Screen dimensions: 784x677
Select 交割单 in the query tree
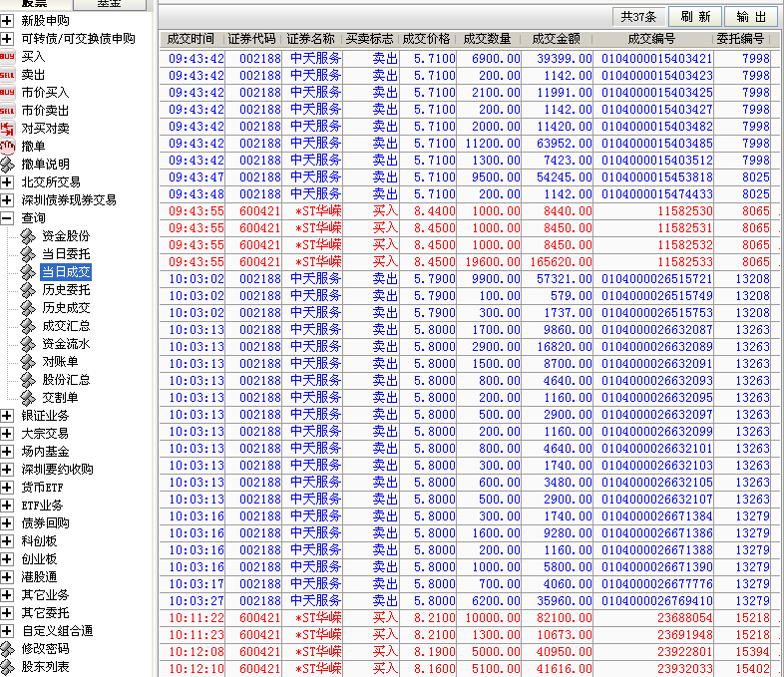click(x=60, y=398)
